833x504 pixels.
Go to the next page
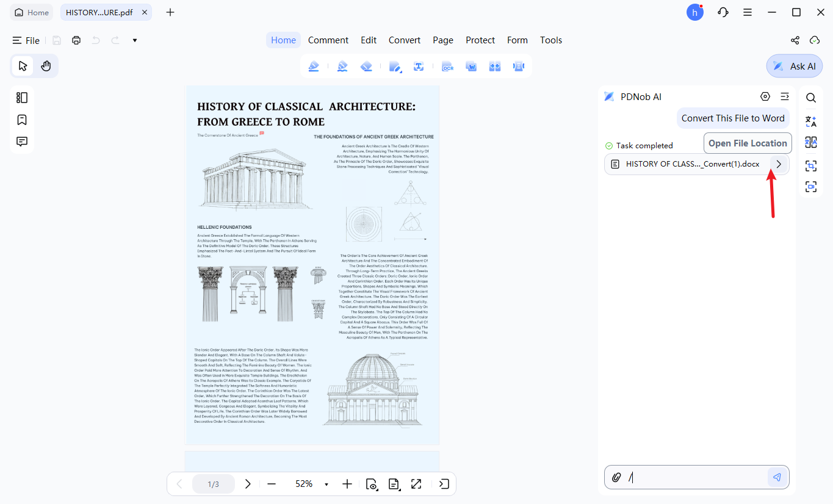[x=248, y=484]
